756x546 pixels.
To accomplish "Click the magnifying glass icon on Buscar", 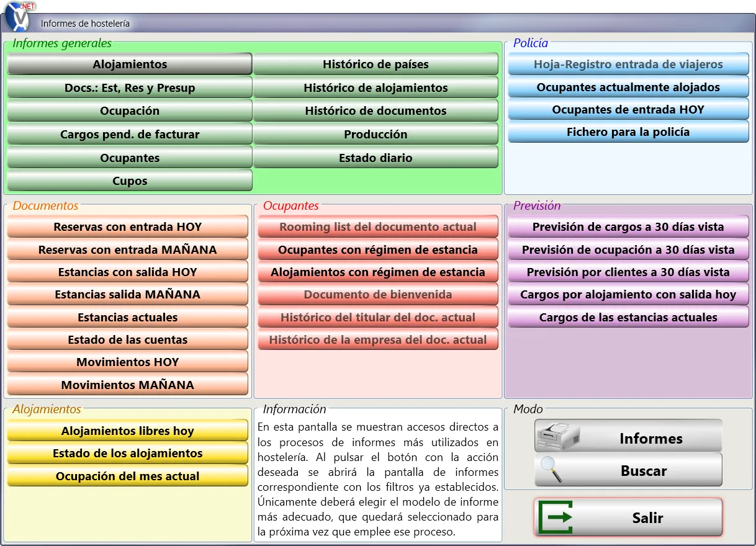I will point(551,470).
